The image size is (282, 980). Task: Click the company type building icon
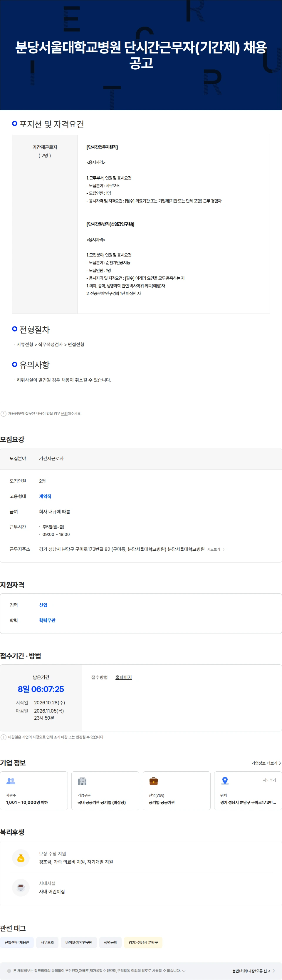coord(82,781)
